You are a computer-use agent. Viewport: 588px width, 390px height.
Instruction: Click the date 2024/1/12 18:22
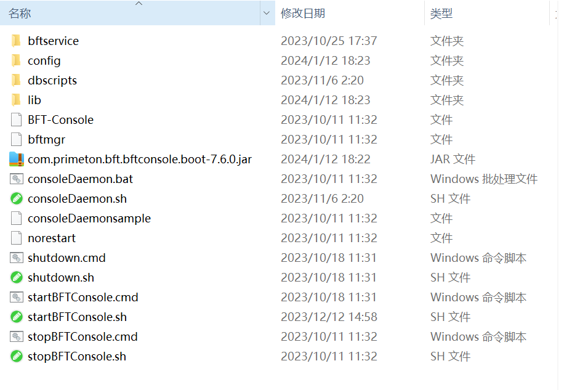tap(326, 159)
